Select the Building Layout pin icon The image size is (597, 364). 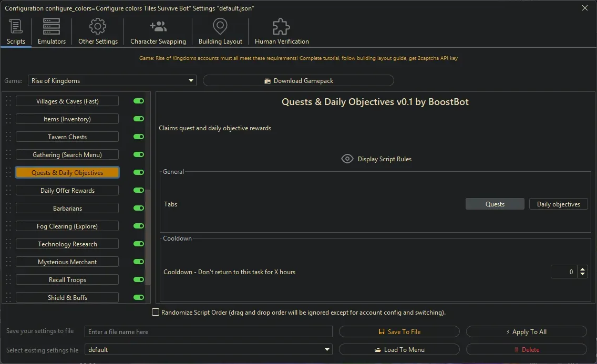[220, 26]
